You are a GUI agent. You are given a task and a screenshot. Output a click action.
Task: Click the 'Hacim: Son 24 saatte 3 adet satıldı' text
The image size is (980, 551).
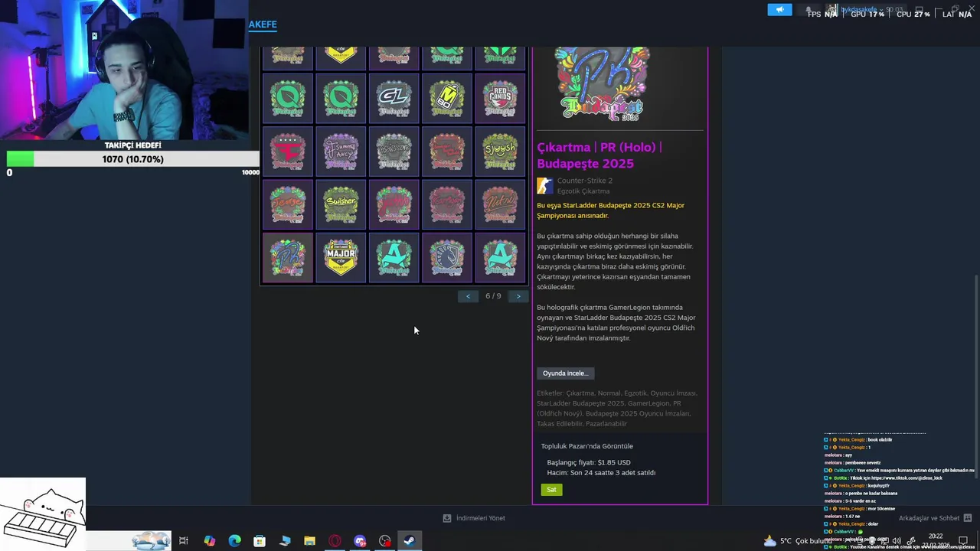(601, 473)
